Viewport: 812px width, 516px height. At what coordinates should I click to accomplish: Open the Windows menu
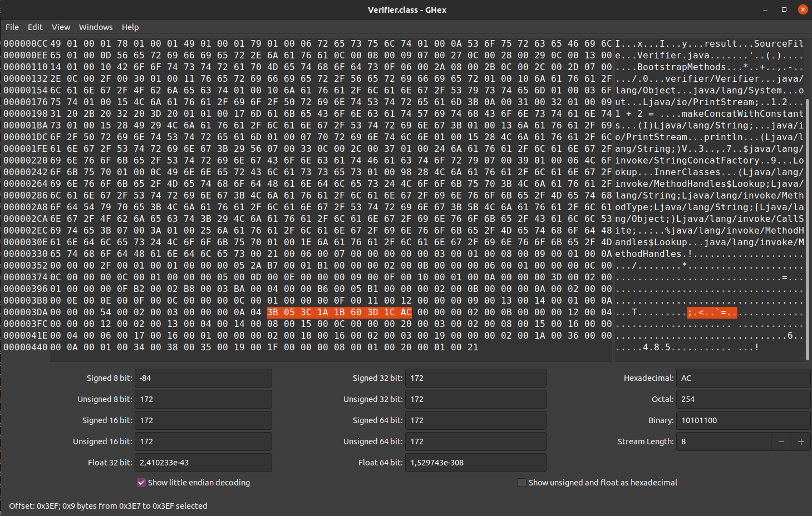coord(96,27)
